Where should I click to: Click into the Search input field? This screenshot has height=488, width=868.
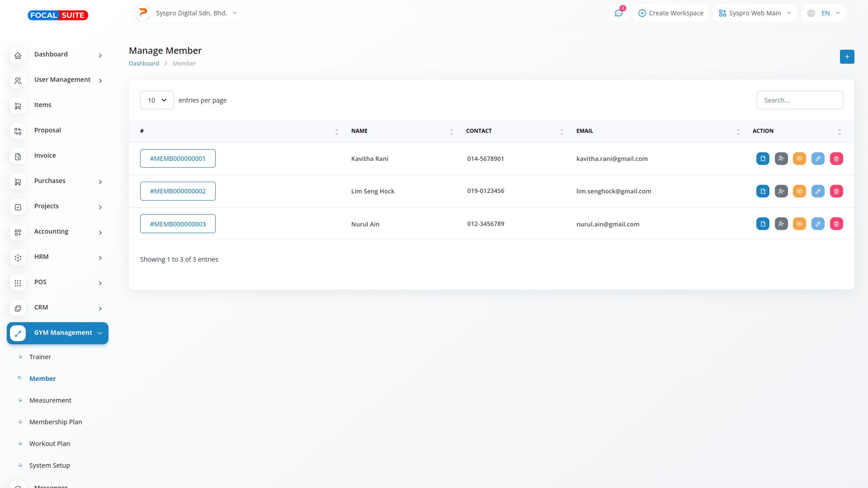click(x=799, y=100)
